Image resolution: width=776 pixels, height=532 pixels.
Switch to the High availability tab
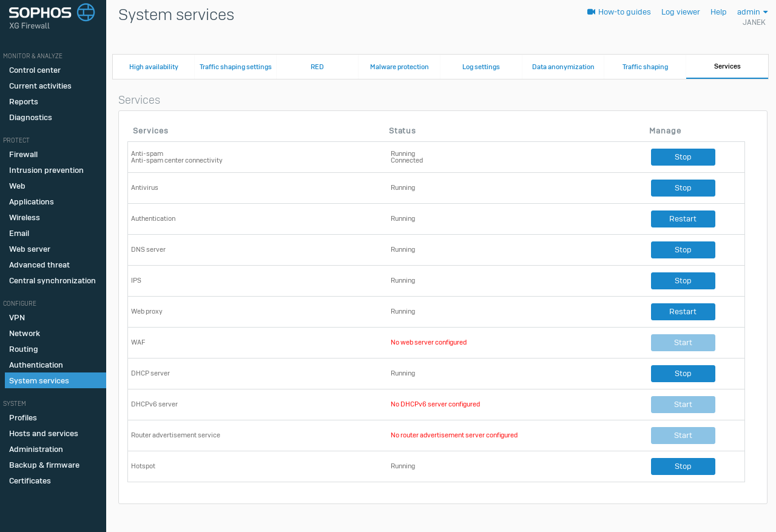(x=154, y=67)
